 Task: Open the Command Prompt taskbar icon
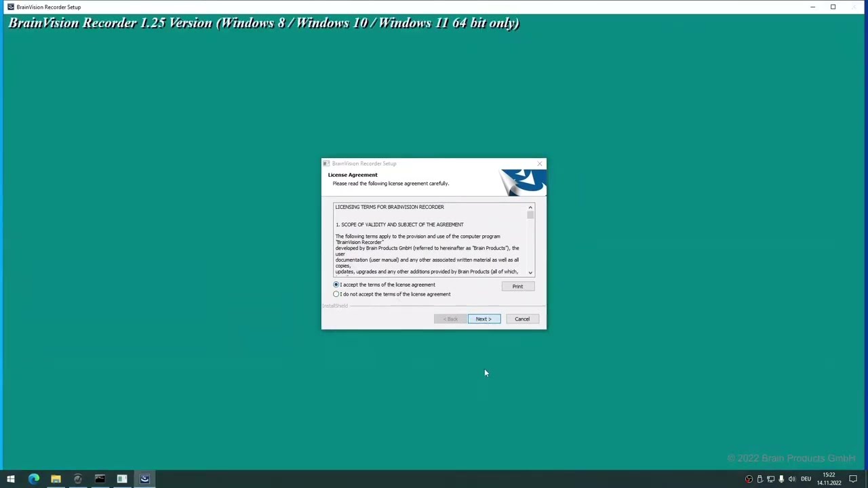point(100,479)
